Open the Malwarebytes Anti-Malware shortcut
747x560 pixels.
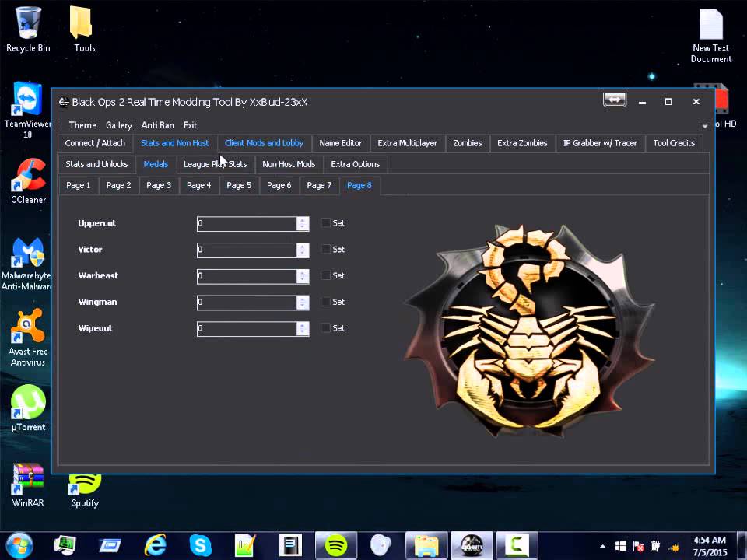click(x=26, y=264)
